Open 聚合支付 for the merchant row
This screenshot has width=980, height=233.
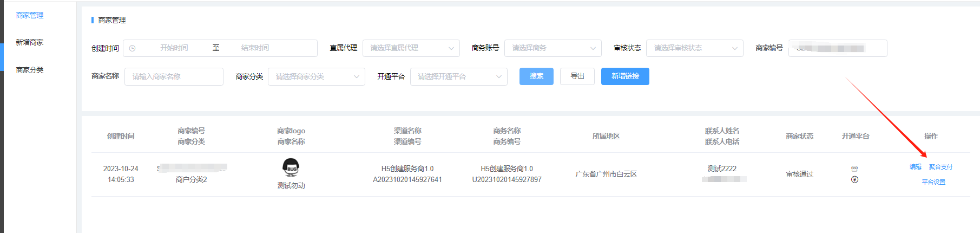(940, 167)
